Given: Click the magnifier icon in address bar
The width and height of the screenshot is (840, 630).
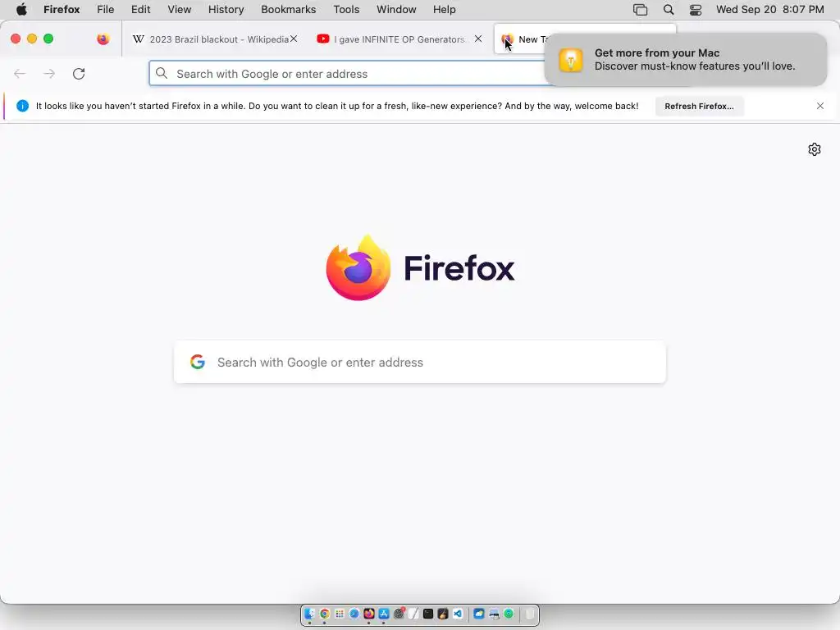Looking at the screenshot, I should click(162, 73).
